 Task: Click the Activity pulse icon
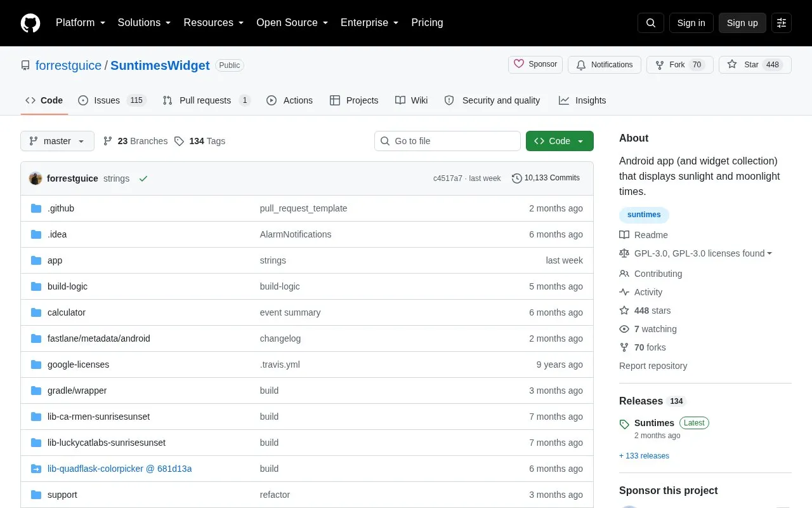[x=624, y=292]
